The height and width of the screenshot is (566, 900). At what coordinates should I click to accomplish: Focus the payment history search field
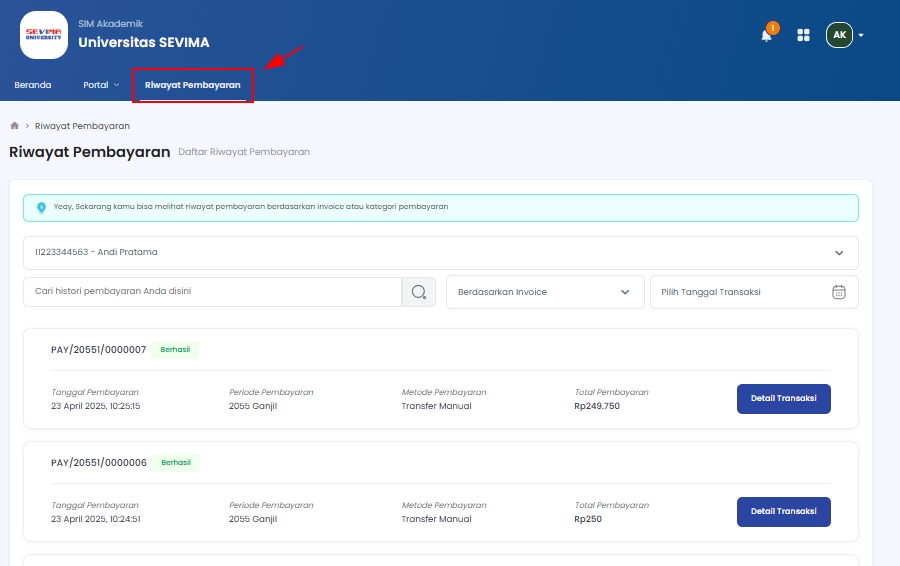[x=212, y=292]
